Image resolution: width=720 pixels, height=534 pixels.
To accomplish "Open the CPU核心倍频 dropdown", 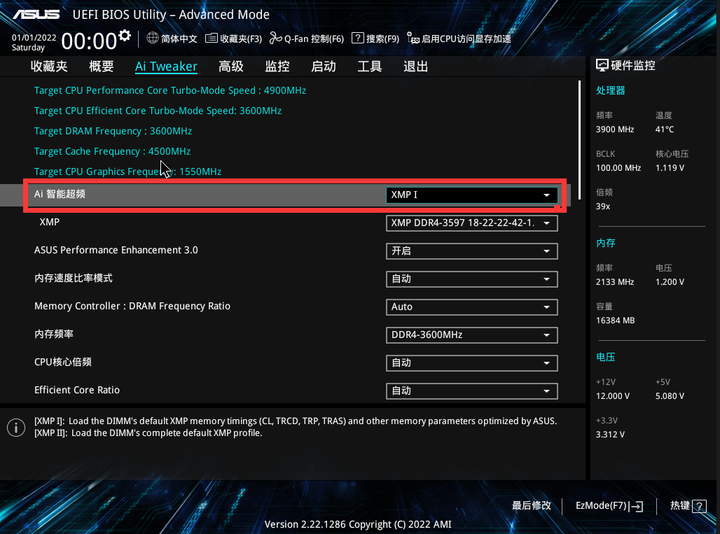I will [x=472, y=363].
